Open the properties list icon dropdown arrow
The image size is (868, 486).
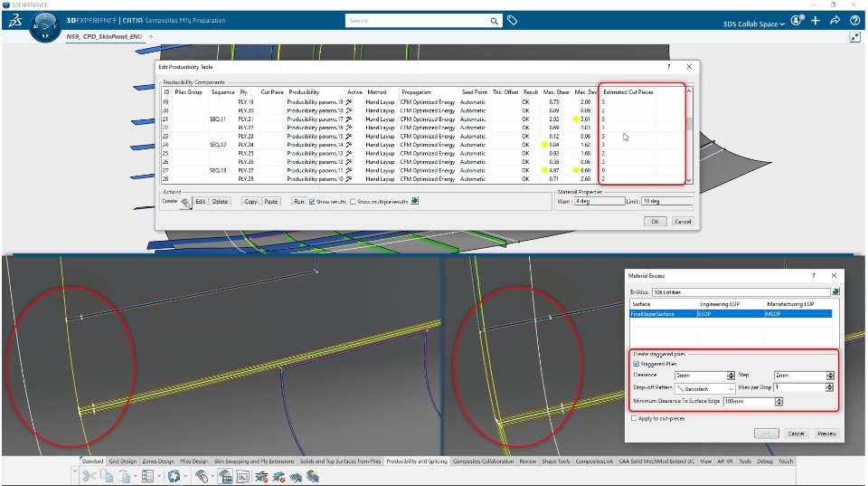(x=158, y=477)
